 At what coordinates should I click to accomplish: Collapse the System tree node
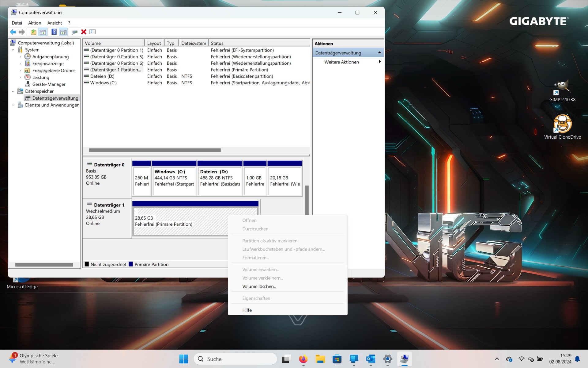(x=13, y=50)
